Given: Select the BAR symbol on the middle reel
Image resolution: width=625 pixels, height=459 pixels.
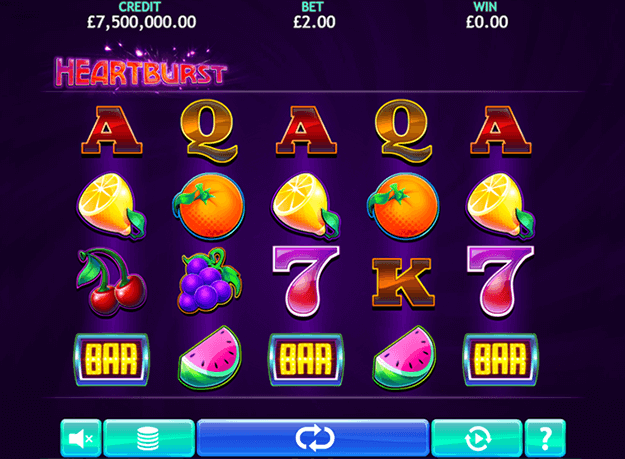Looking at the screenshot, I should [306, 360].
